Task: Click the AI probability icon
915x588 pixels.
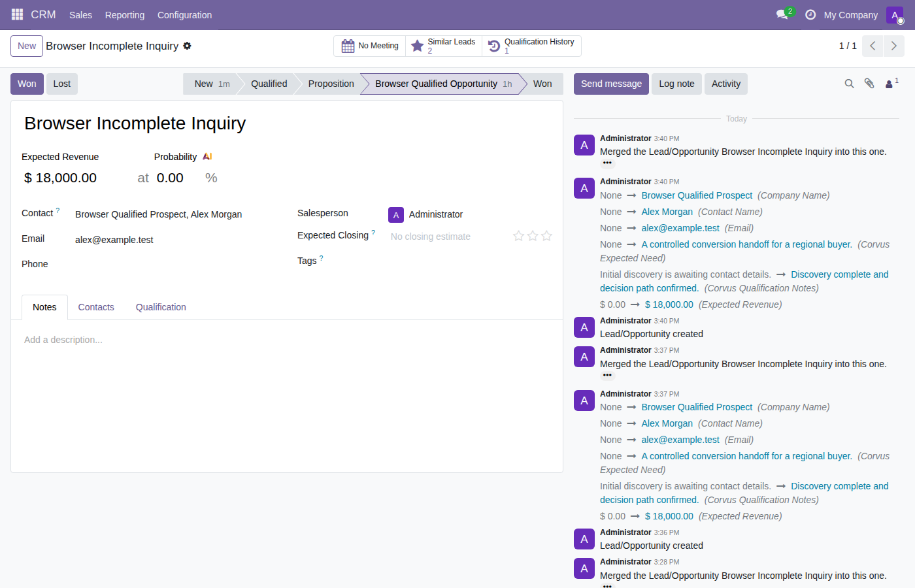Action: point(207,157)
